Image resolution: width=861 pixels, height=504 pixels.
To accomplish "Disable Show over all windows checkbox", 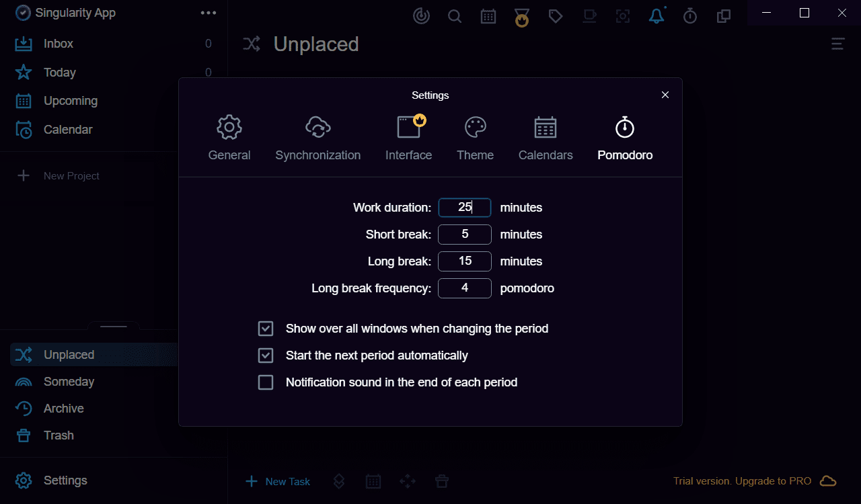I will tap(266, 329).
